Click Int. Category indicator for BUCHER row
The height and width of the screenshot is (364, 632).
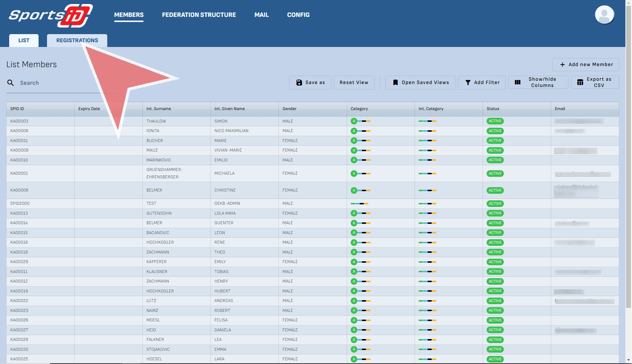(x=427, y=141)
